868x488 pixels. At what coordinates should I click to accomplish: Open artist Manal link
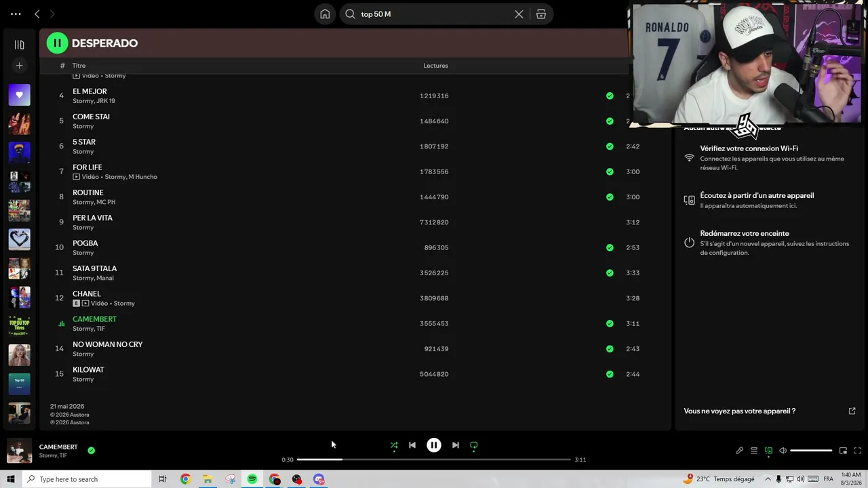click(x=105, y=278)
